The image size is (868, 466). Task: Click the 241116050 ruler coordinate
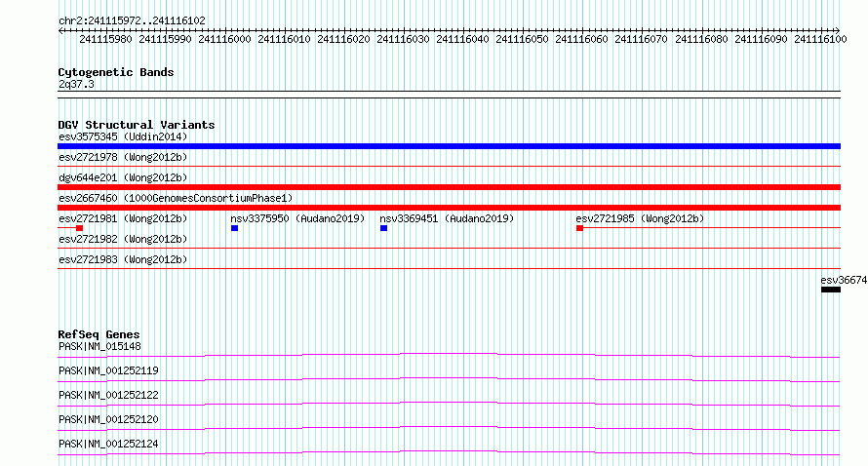click(522, 40)
